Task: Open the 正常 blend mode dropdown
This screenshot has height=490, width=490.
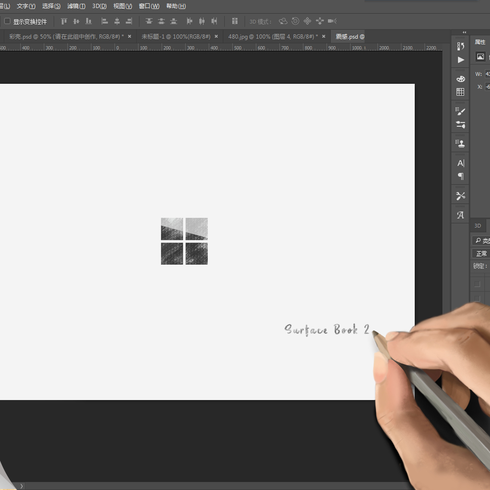Action: tap(481, 254)
